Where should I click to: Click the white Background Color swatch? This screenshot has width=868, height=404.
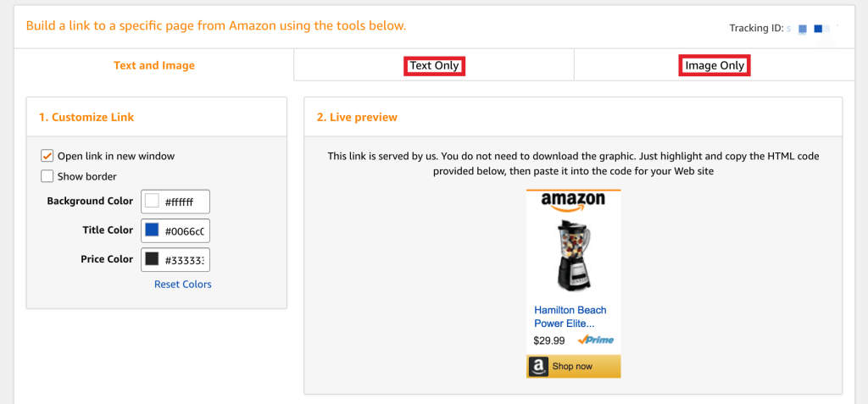tap(153, 202)
